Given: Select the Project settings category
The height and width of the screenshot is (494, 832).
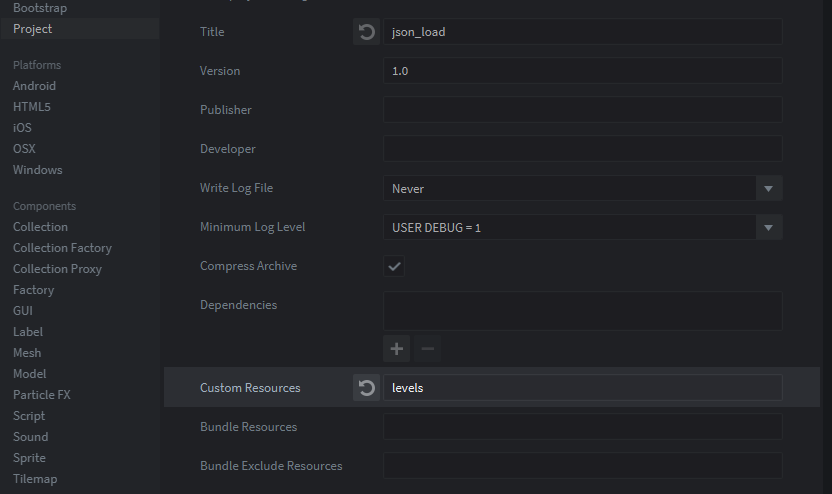Looking at the screenshot, I should coord(80,29).
